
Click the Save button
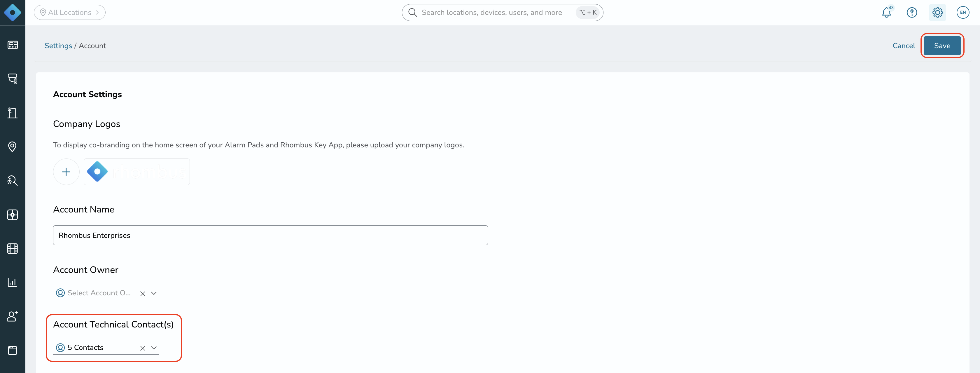pyautogui.click(x=942, y=46)
